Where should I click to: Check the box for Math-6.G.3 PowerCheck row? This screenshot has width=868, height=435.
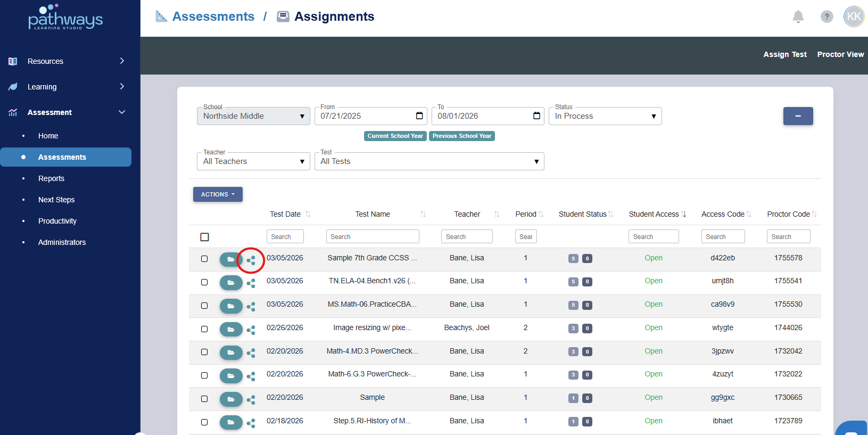pyautogui.click(x=204, y=375)
